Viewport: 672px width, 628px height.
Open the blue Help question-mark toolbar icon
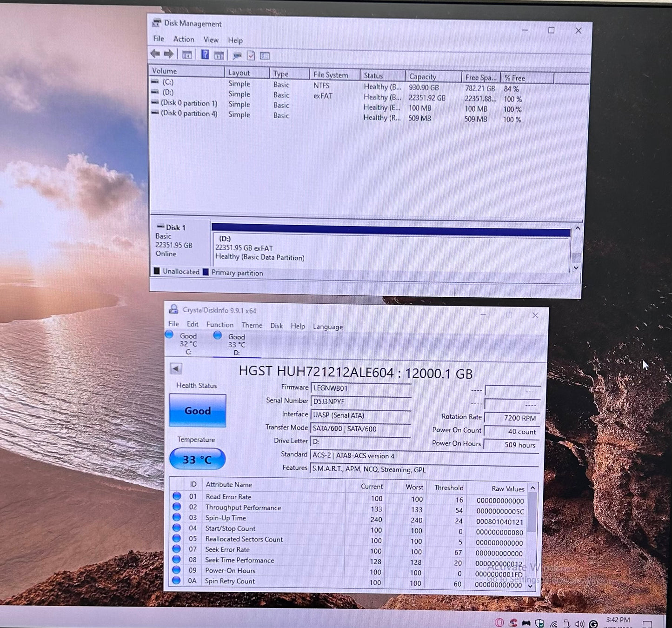205,55
